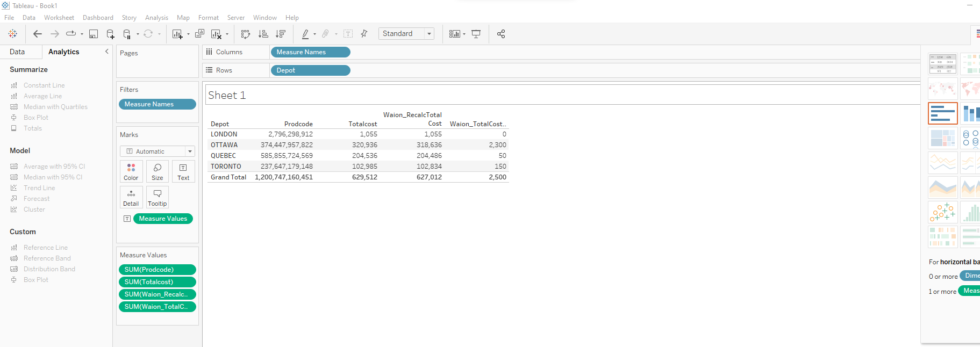Click Measure Names pill on Columns shelf

click(311, 52)
